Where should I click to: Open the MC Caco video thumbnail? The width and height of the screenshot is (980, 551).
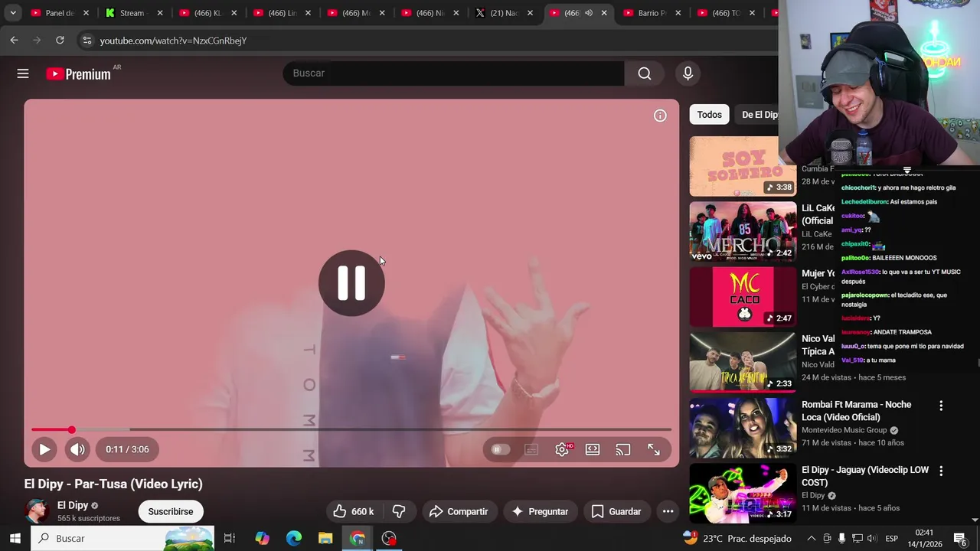pyautogui.click(x=743, y=297)
